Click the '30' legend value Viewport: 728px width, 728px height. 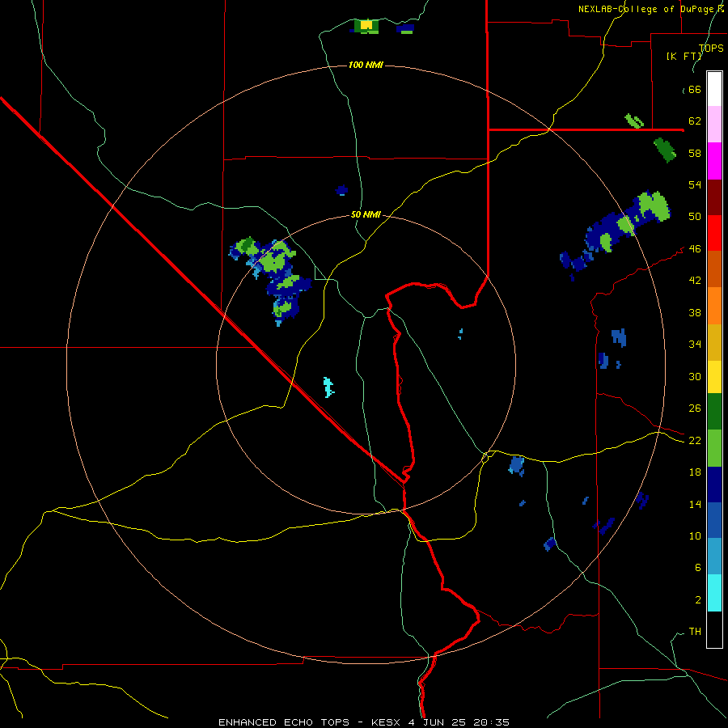pyautogui.click(x=695, y=376)
